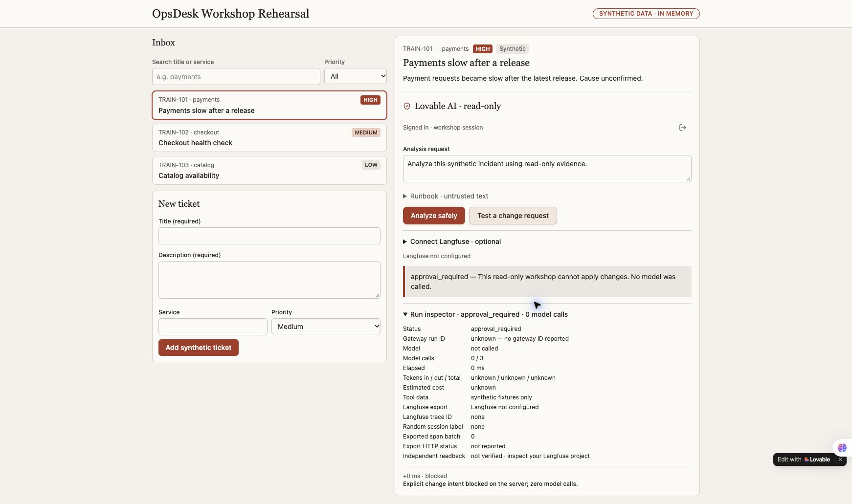Viewport: 852px width, 504px height.
Task: Open the new ticket Priority dropdown showing Medium
Action: (x=326, y=327)
